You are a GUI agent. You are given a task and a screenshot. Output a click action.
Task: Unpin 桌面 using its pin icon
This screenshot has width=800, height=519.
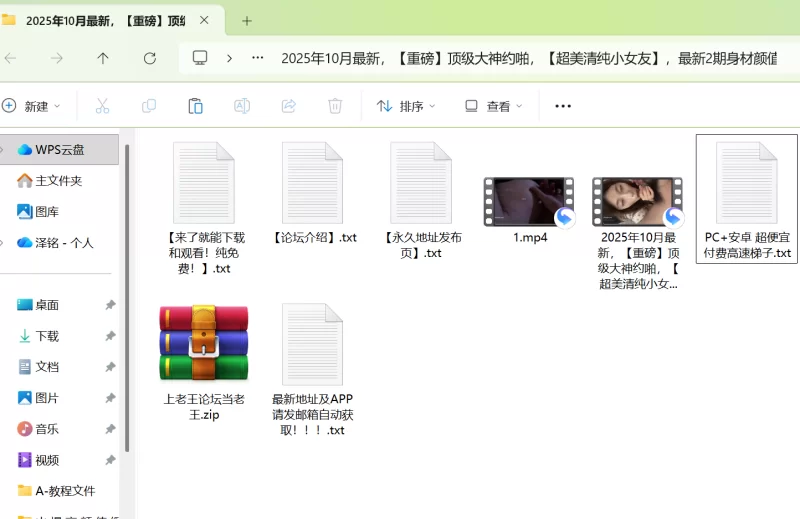tap(110, 305)
